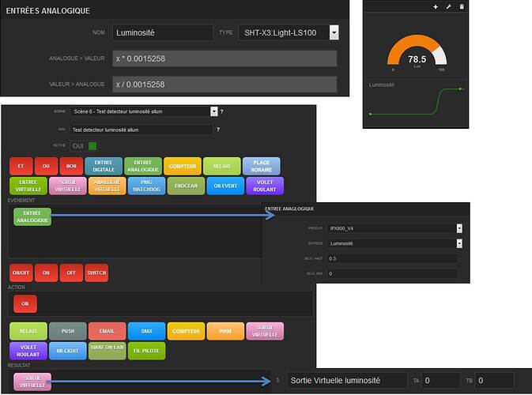The height and width of the screenshot is (395, 532).
Task: Click the help question mark beside Nom field
Action: (217, 129)
